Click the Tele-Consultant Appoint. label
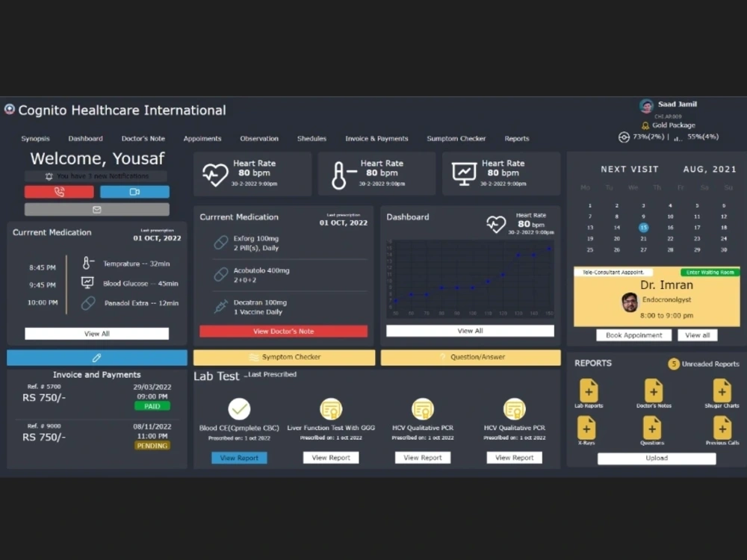747x560 pixels. point(613,273)
